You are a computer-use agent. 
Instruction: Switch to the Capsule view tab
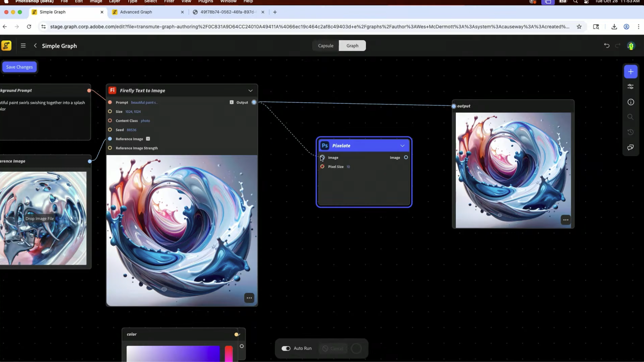coord(325,46)
